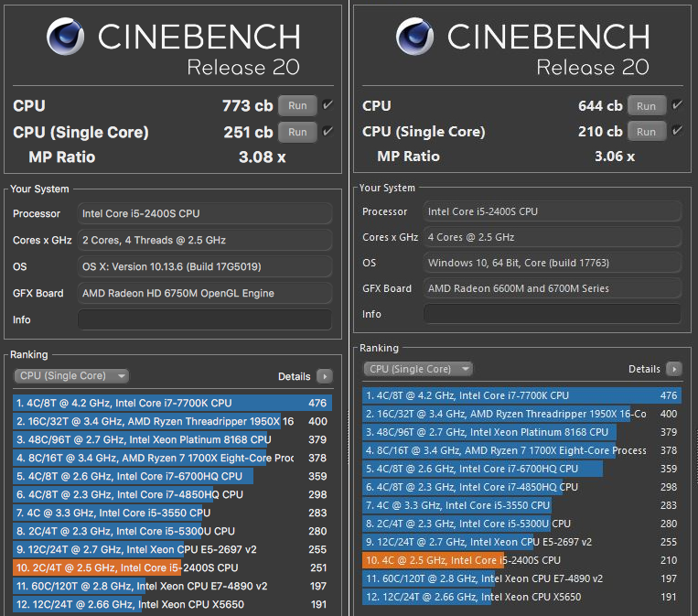The image size is (698, 616).
Task: Select Core i5-5300U row in right window
Action: 521,524
